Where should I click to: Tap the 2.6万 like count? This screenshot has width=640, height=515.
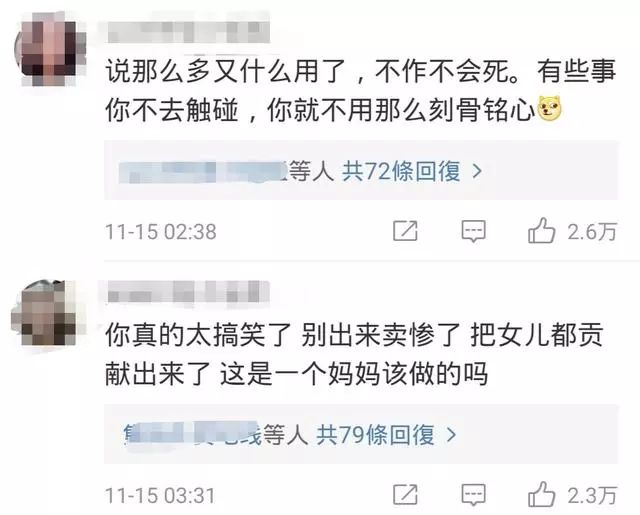[592, 232]
